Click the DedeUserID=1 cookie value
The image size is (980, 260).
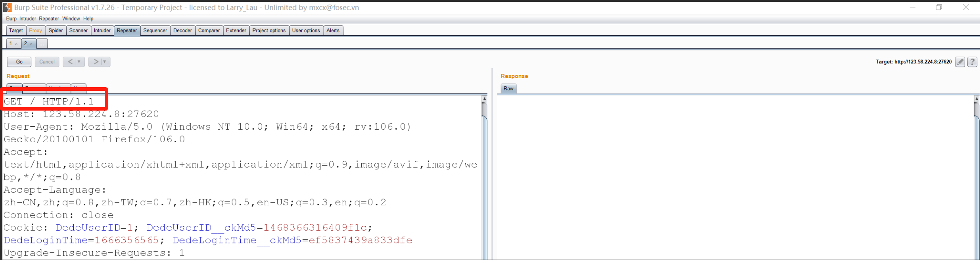(94, 228)
